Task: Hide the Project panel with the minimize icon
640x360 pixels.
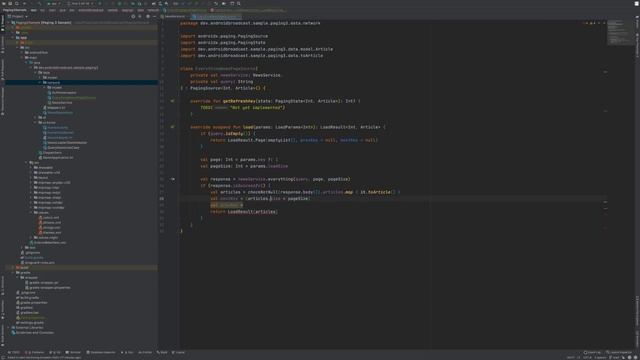Action: point(154,16)
